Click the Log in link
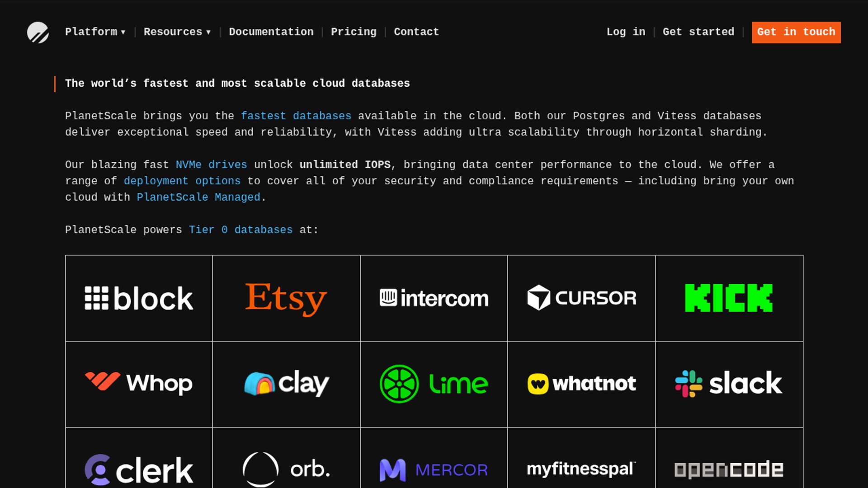The height and width of the screenshot is (488, 868). pyautogui.click(x=626, y=32)
